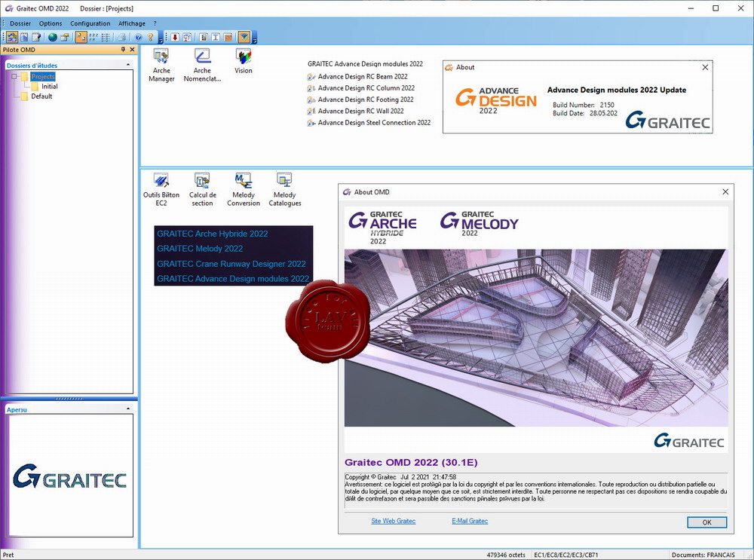Open Advance Design RC Footing 2022
754x560 pixels.
pos(360,99)
